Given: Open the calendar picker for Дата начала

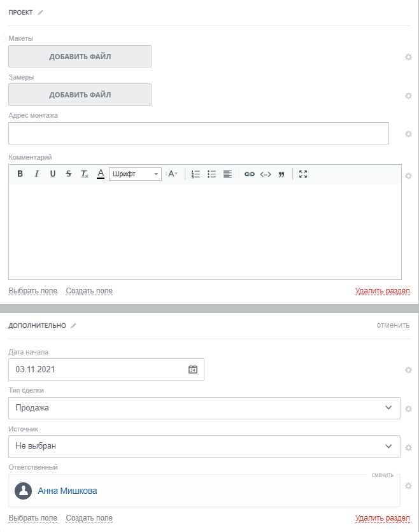Looking at the screenshot, I should point(193,370).
